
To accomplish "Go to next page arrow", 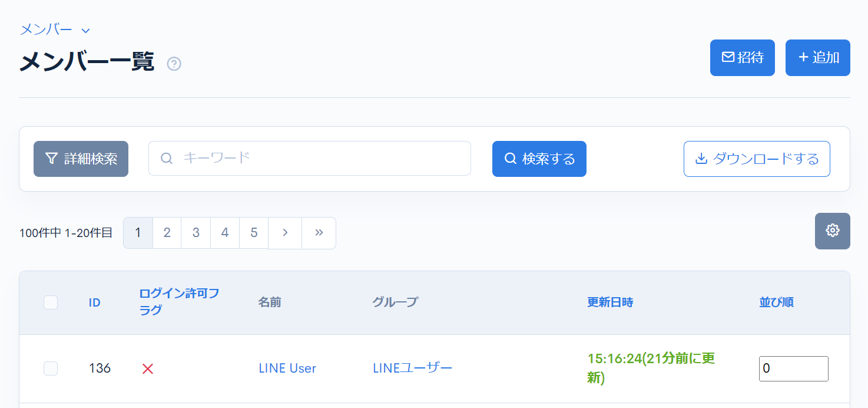I will coord(285,233).
